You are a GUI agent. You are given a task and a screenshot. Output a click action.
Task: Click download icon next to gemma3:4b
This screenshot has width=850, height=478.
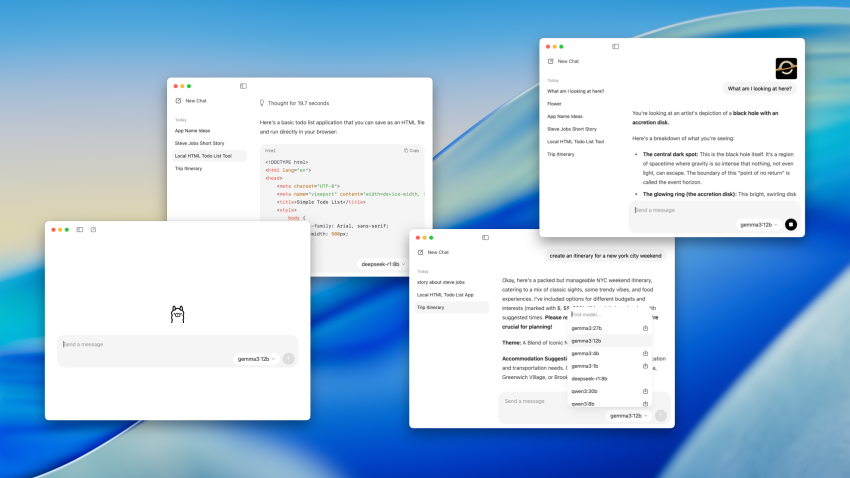coord(645,353)
